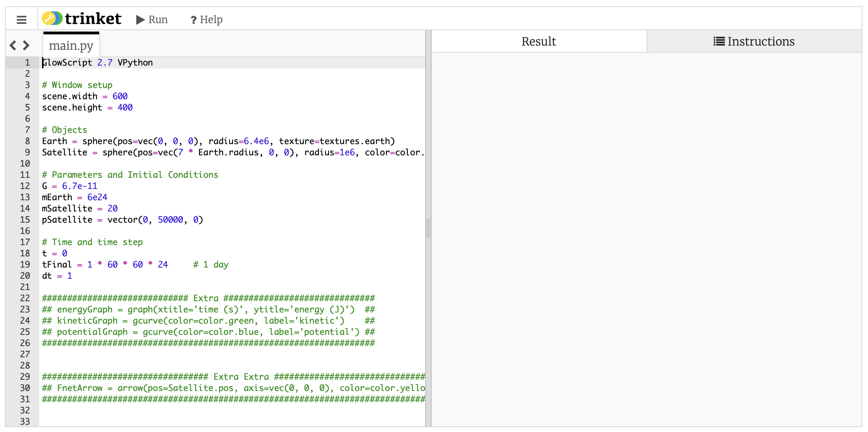Click the Instructions list icon
868x432 pixels.
tap(719, 41)
